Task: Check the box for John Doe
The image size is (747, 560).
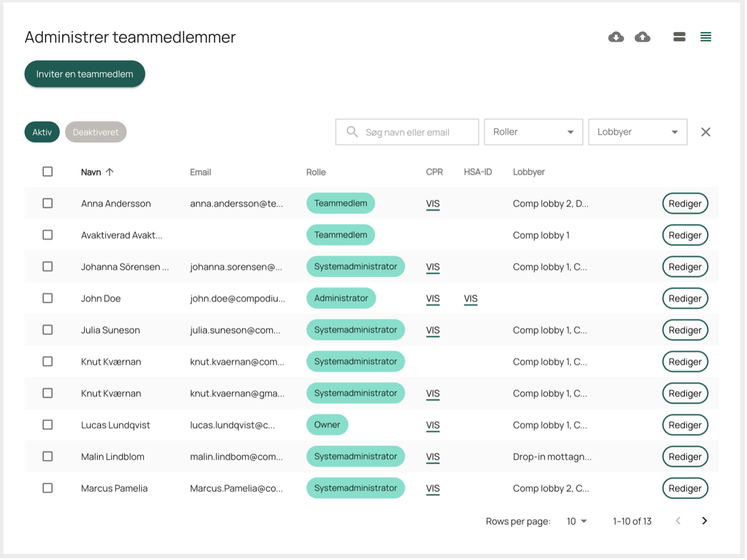Action: click(x=48, y=298)
